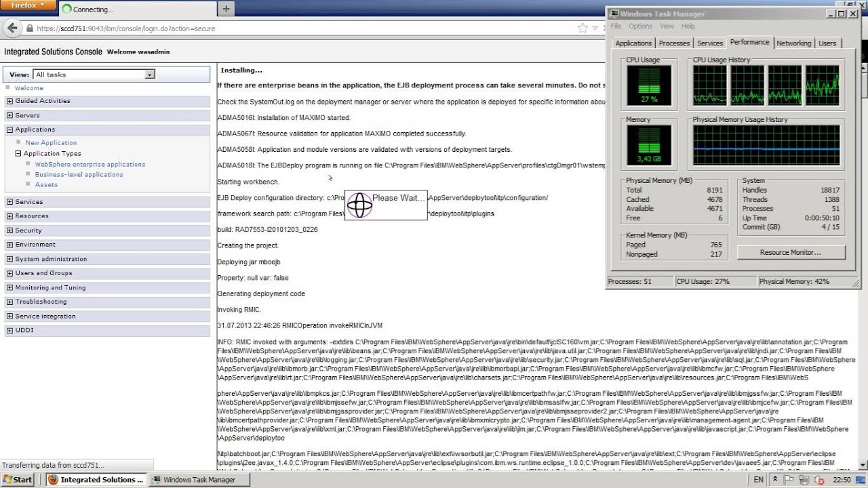Image resolution: width=868 pixels, height=488 pixels.
Task: Click the Installing... heading text
Action: (x=241, y=70)
